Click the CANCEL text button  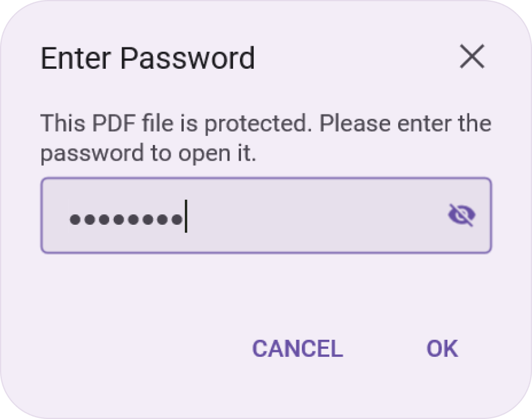[x=297, y=348]
